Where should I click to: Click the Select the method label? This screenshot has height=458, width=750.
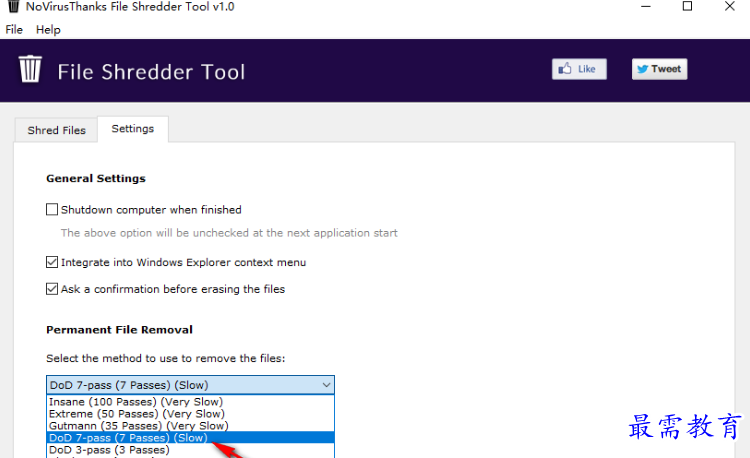coord(165,358)
